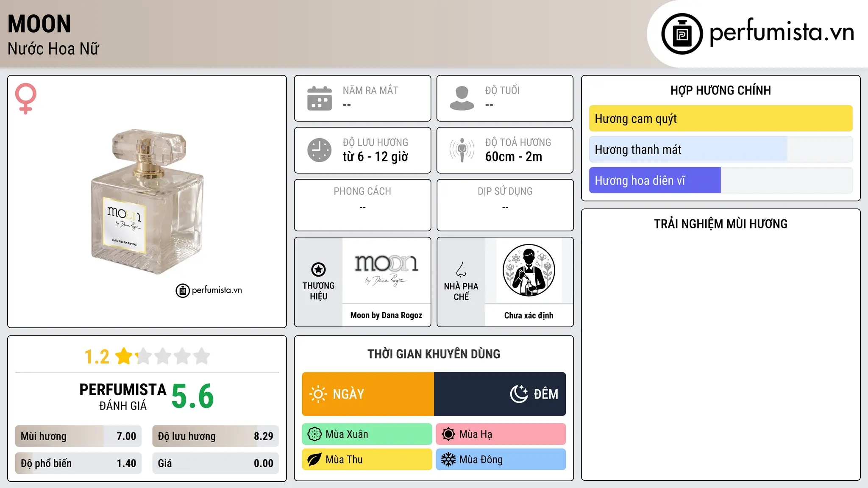The width and height of the screenshot is (868, 488).
Task: Click the star badge icon above Thương hiệu
Action: [x=318, y=269]
